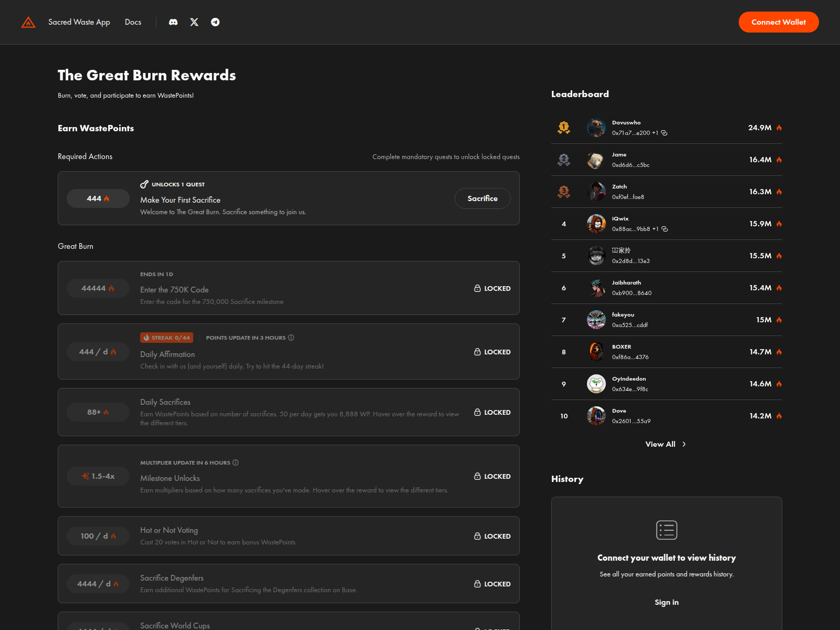Select the 'Enter the 750K Code' quest title
The image size is (840, 630).
tap(174, 290)
